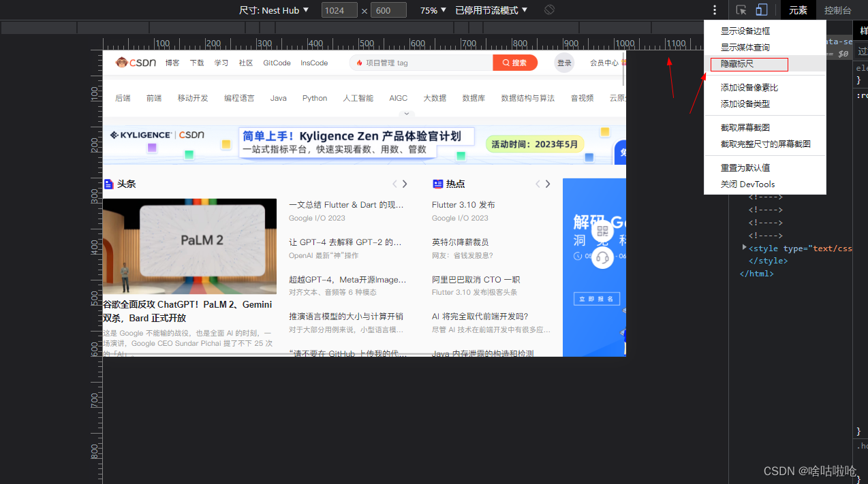Open the device size Nest Hub dropdown
The height and width of the screenshot is (484, 868).
(274, 10)
